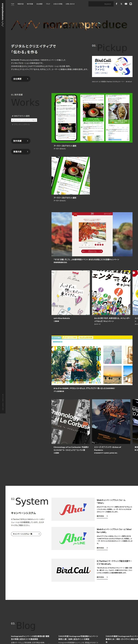Screen dimensions: 138x644
Task: Click the uni×Ena Kakuta title text
Action: (62, 318)
